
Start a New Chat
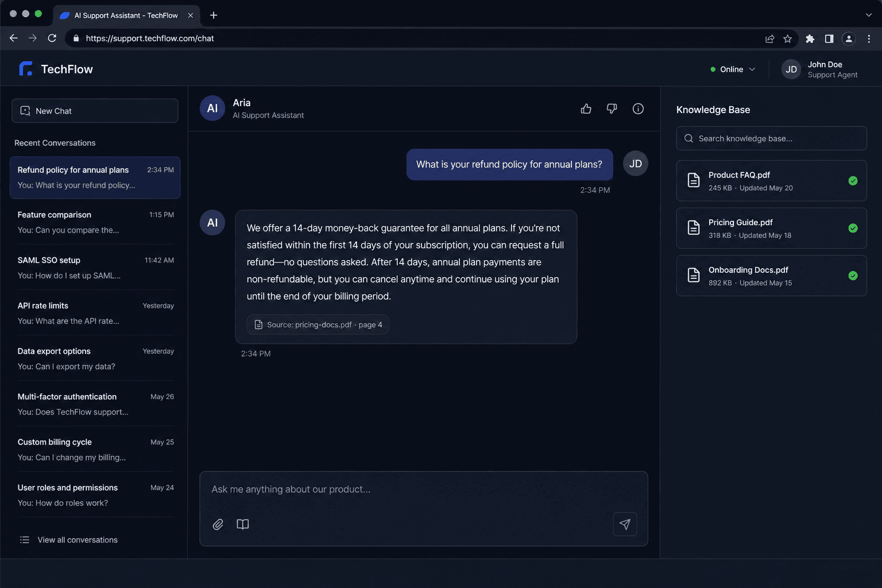pos(95,111)
